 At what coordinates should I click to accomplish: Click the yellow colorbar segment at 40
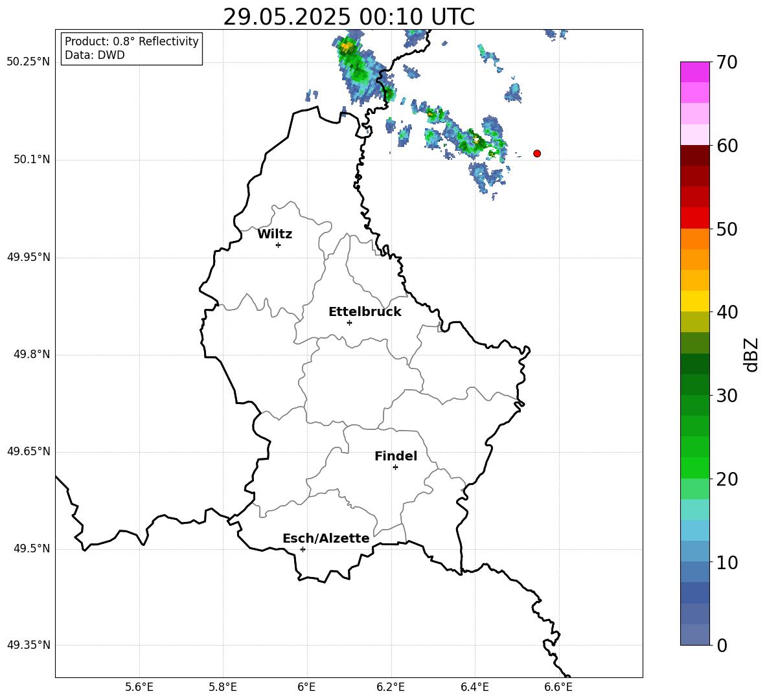coord(694,301)
